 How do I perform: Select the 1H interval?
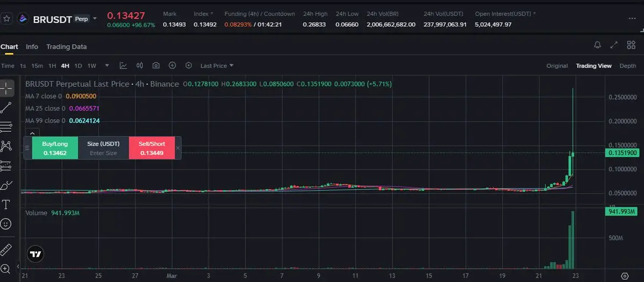[52, 66]
